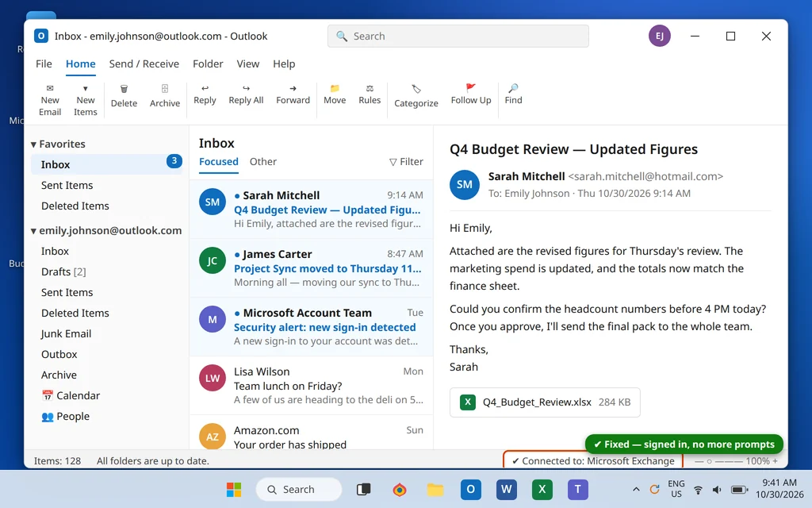Click the zoom in plus button
Image resolution: width=812 pixels, height=508 pixels.
(x=776, y=461)
